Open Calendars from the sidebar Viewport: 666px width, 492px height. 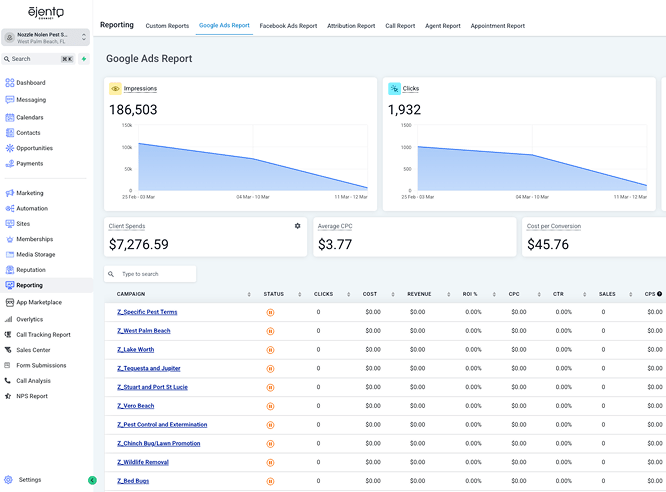tap(9, 117)
